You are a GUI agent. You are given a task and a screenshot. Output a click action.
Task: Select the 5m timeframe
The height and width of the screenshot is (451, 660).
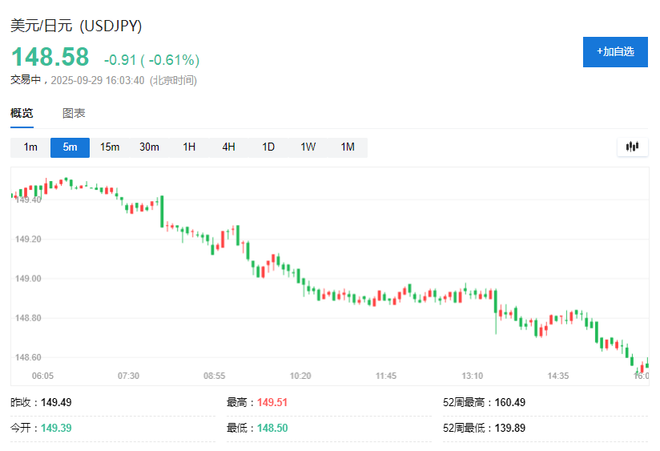tap(70, 147)
